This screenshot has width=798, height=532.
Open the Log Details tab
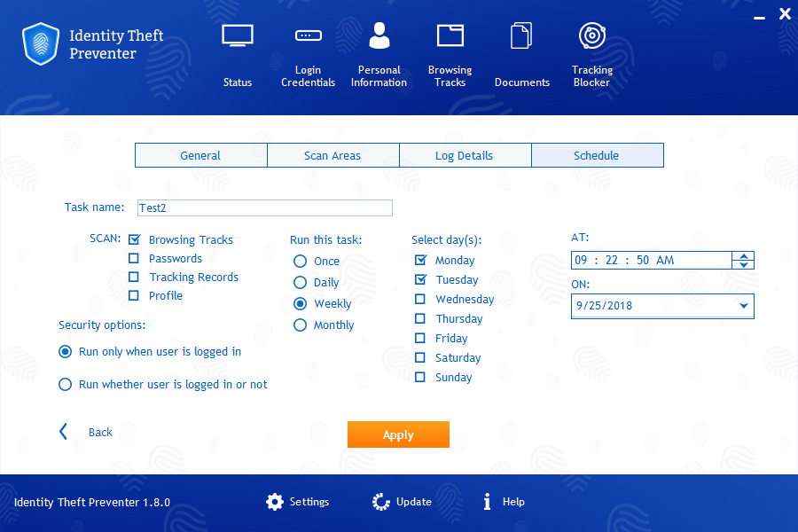coord(465,155)
